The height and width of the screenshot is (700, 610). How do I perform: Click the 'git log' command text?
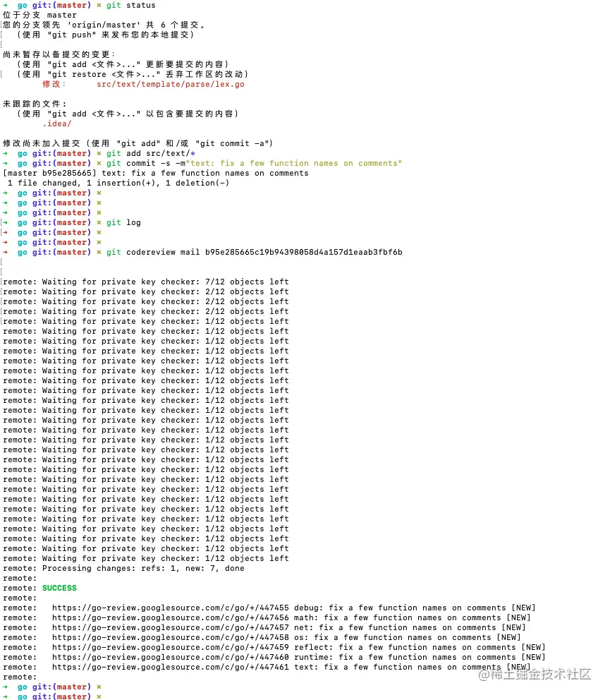(123, 222)
